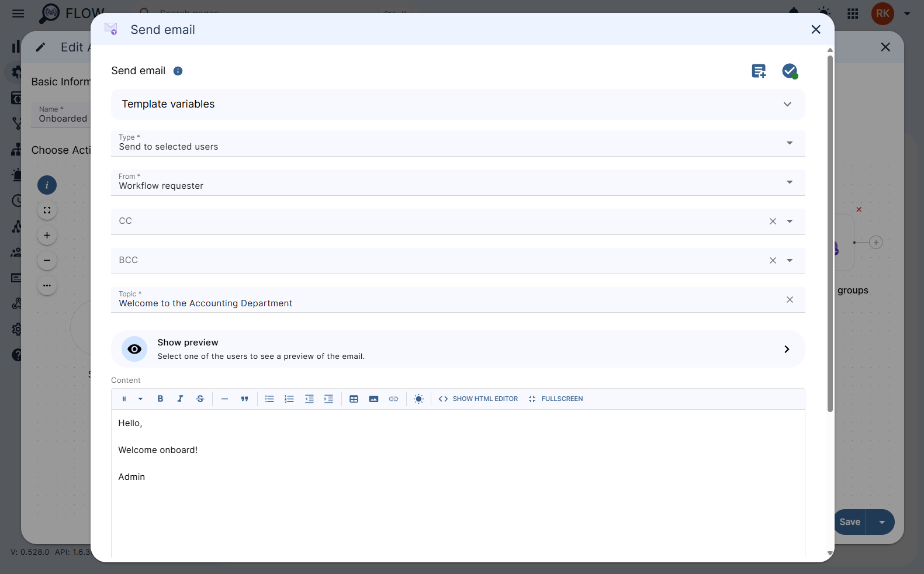
Task: Open the hamburger main menu
Action: tap(18, 13)
